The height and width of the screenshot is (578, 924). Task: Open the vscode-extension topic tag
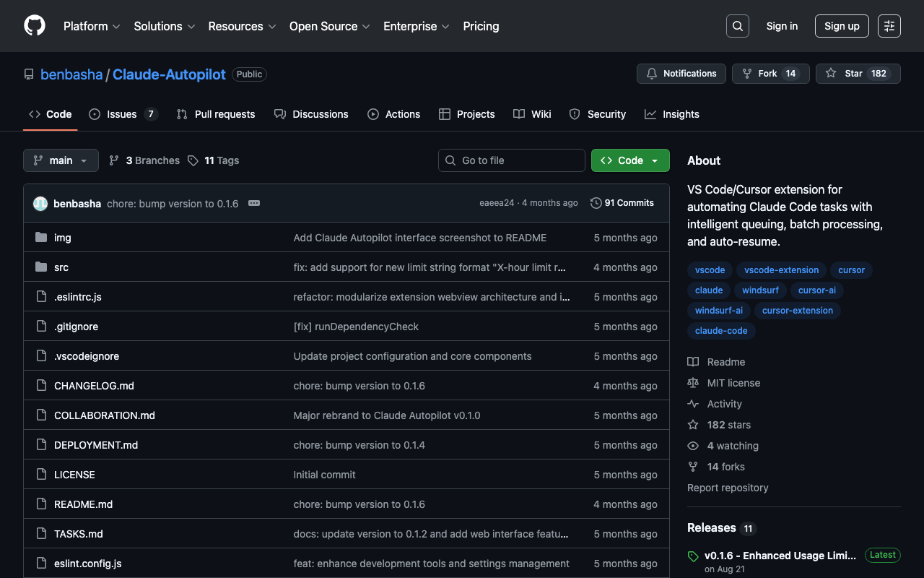[781, 270]
